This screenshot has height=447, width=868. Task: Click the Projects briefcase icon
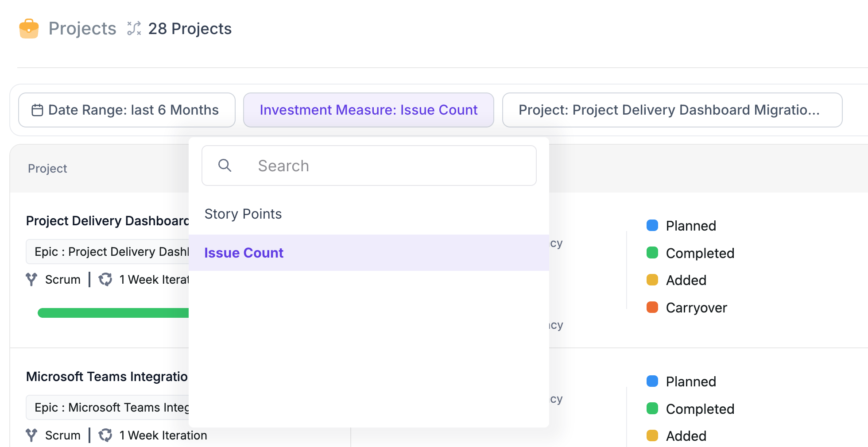29,29
